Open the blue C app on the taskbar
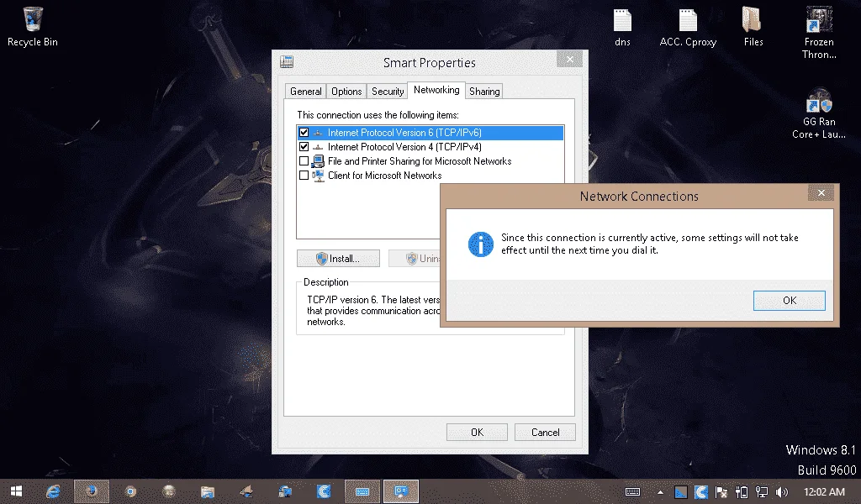 [x=324, y=491]
